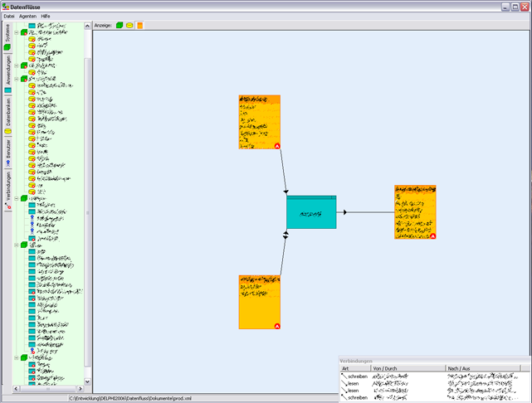Switch to the Anwendungen side tab
This screenshot has width=532, height=403.
[7, 74]
